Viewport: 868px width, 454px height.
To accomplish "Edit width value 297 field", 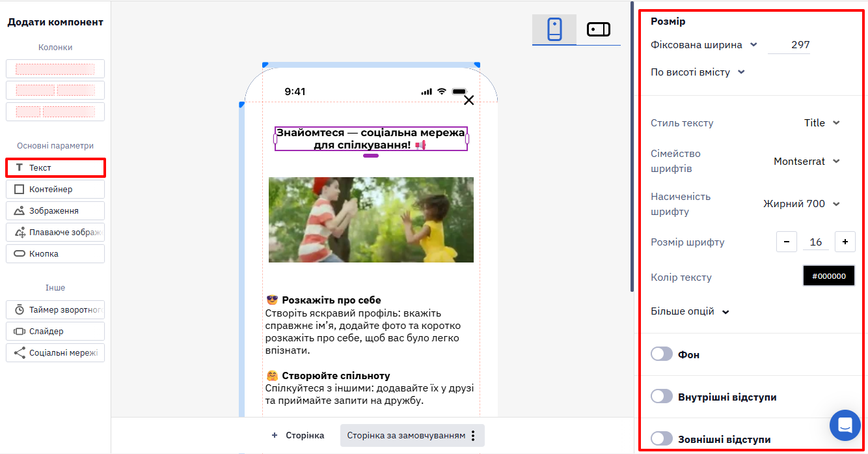I will (x=789, y=45).
